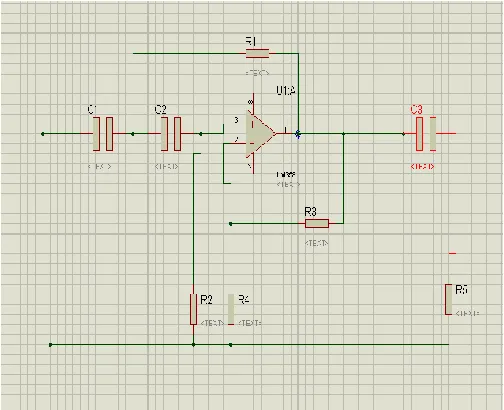Click the ground rail junction below R4
The image size is (504, 410).
click(x=231, y=345)
